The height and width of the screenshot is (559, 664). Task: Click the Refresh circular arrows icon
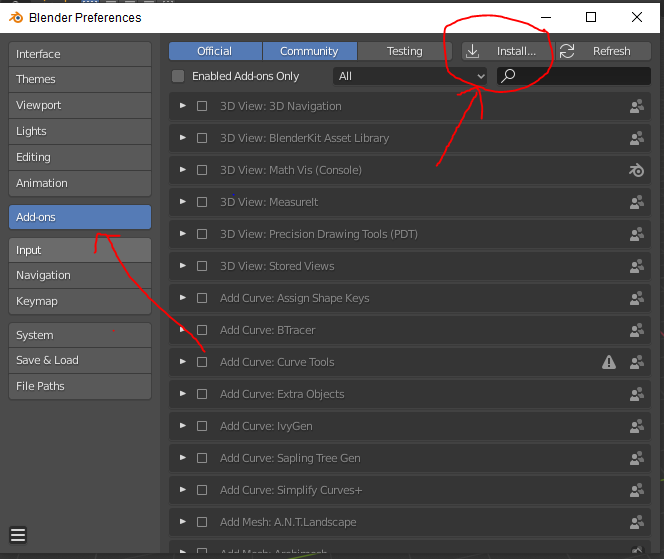[567, 51]
